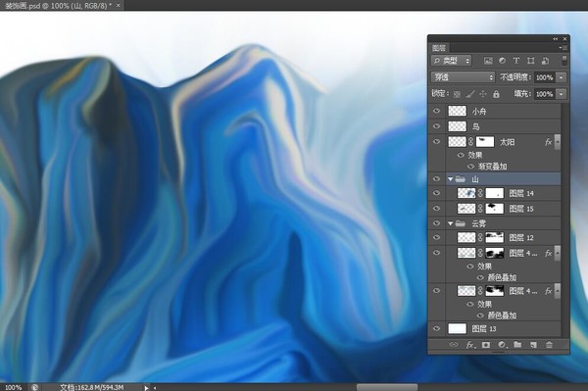Select the 图层 panel tab
This screenshot has width=588, height=391.
click(x=439, y=48)
